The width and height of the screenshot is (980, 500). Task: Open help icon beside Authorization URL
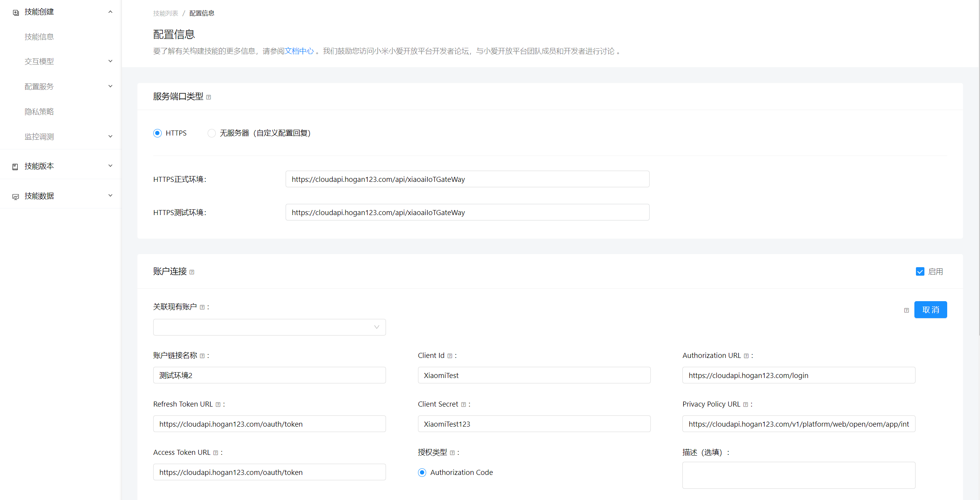pos(746,356)
